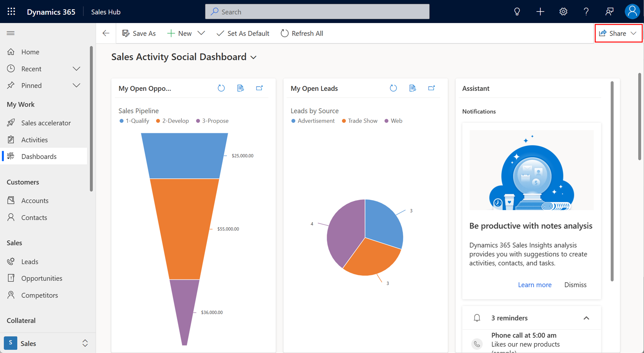This screenshot has width=644, height=353.
Task: Click the sidebar navigation scrollbar
Action: click(91, 119)
